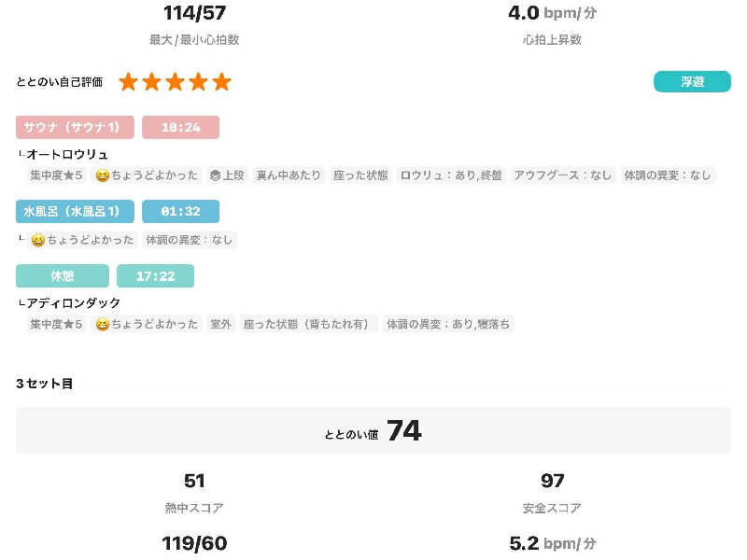This screenshot has height=560, width=747.
Task: Click the cold-face emoji under 水風呂
Action: 38,240
